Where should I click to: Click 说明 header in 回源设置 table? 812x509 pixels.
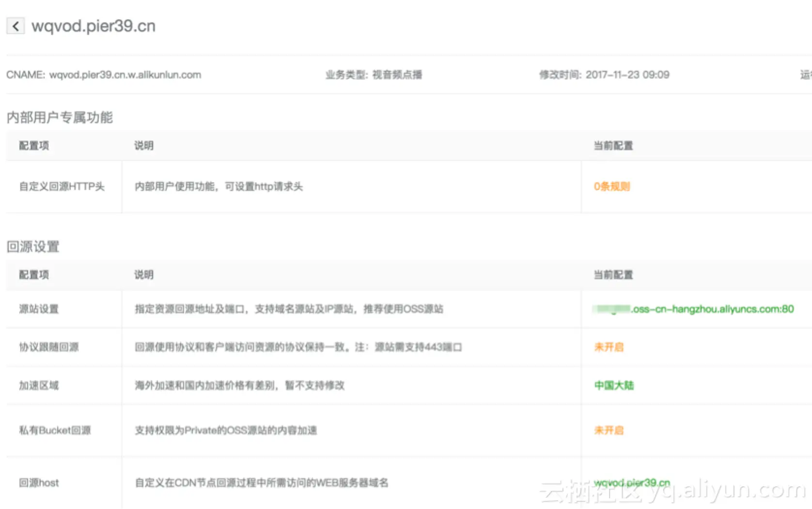pyautogui.click(x=144, y=275)
